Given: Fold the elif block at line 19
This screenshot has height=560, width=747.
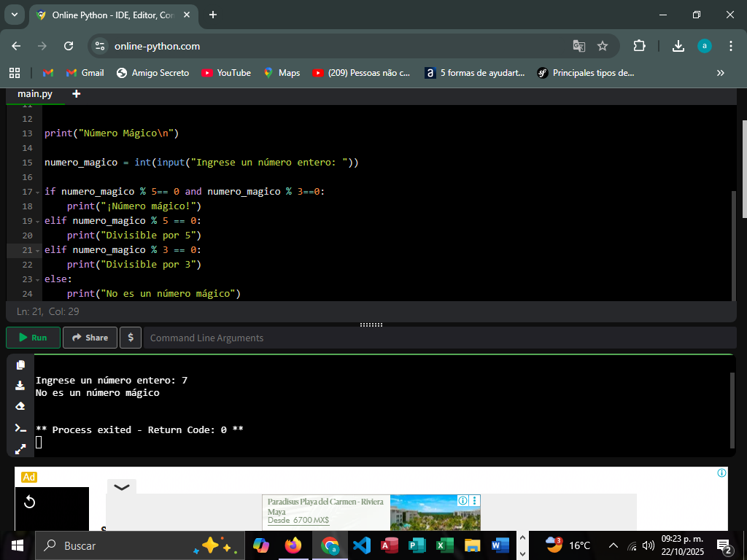Looking at the screenshot, I should (x=37, y=221).
